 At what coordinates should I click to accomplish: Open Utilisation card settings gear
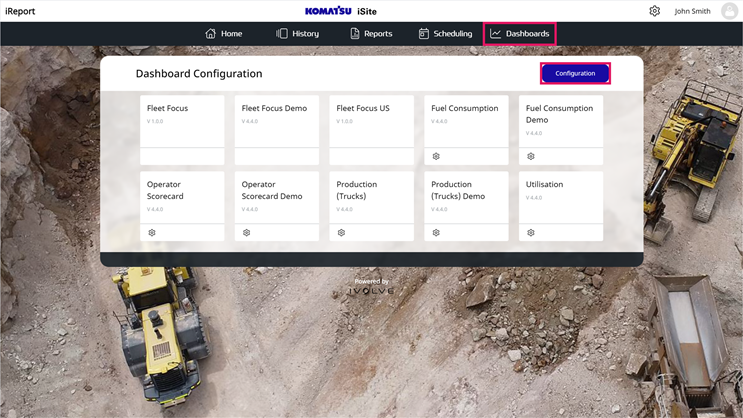pos(531,233)
